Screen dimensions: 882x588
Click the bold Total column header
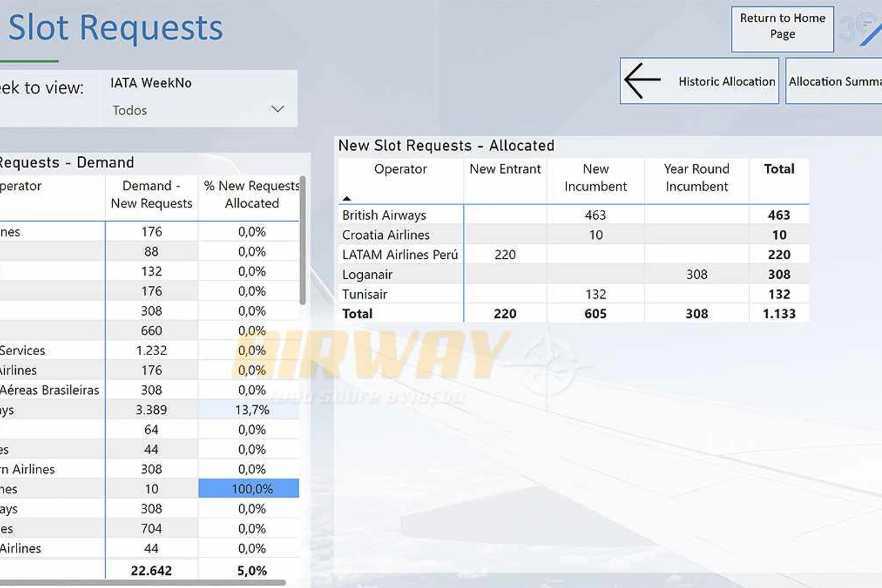tap(779, 169)
